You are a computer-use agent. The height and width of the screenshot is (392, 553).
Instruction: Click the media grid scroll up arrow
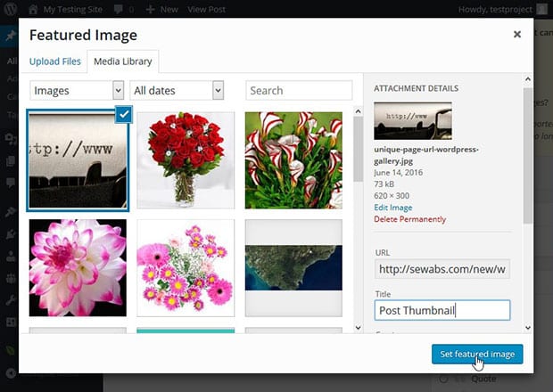click(358, 111)
